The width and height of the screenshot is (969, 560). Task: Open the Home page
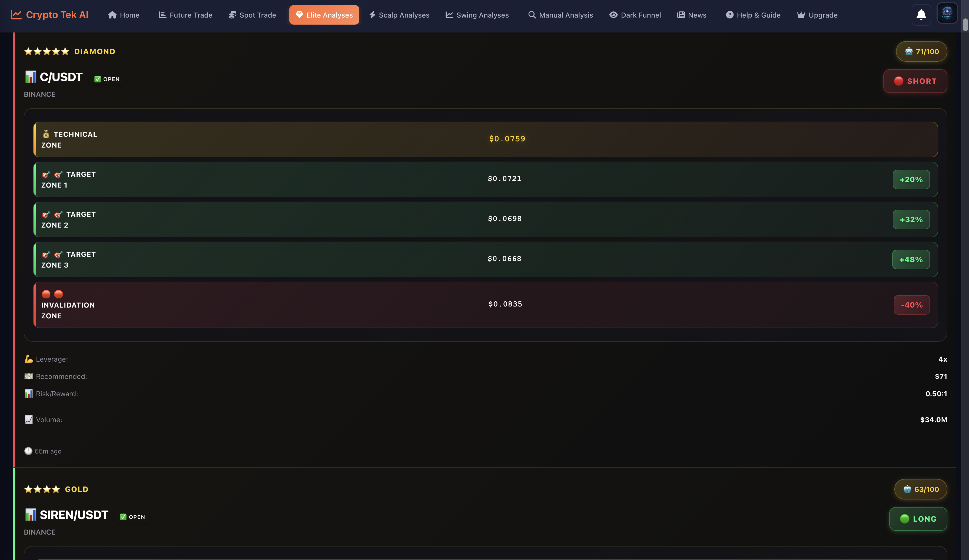tap(124, 15)
